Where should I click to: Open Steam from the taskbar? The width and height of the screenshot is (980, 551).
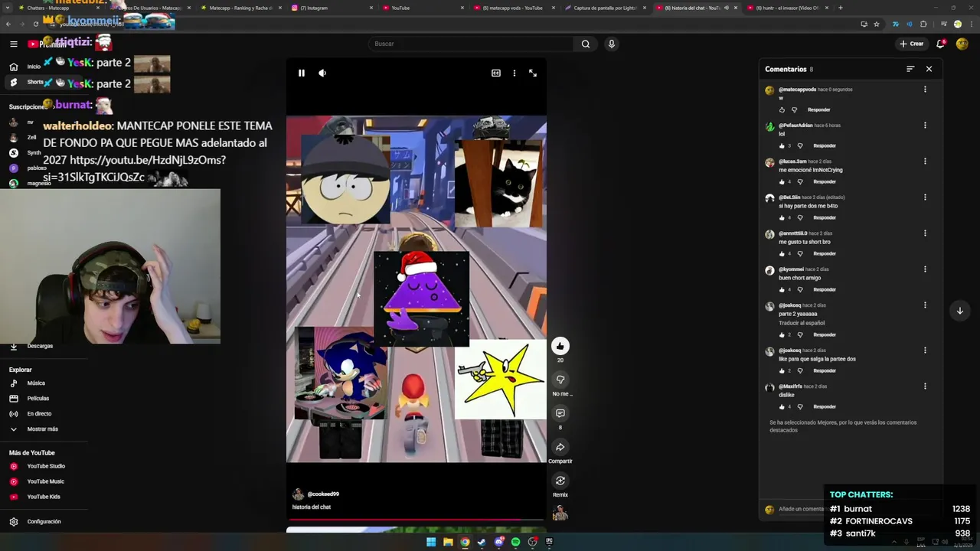click(482, 543)
